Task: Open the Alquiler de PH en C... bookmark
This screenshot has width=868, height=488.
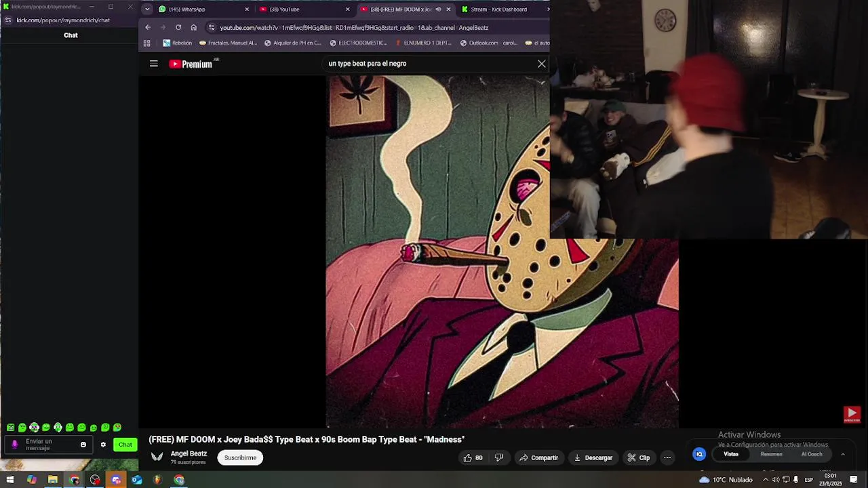Action: coord(293,43)
